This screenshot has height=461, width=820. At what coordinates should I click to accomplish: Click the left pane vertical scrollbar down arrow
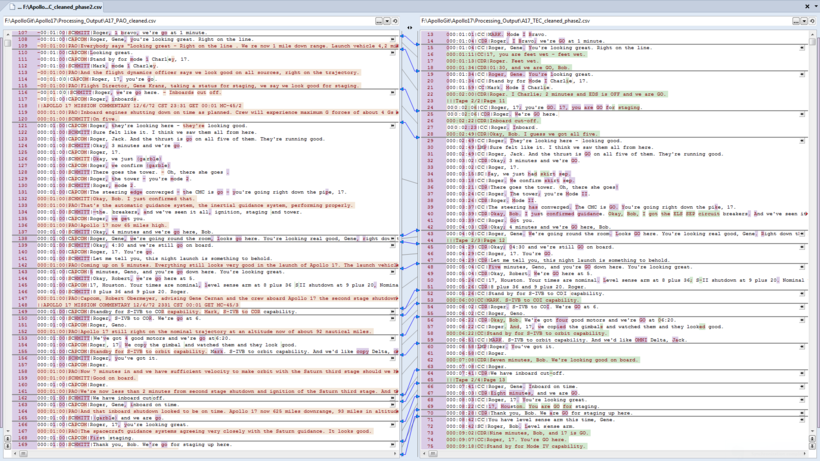point(7,432)
